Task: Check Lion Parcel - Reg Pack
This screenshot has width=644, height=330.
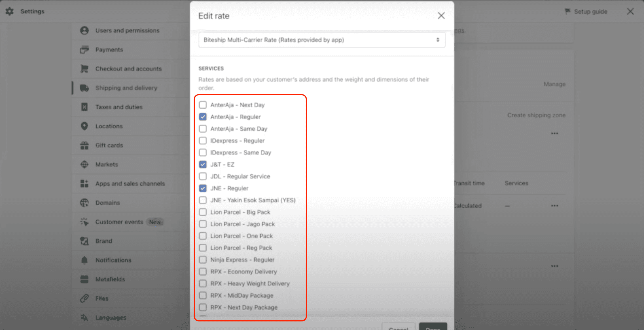Action: point(203,248)
